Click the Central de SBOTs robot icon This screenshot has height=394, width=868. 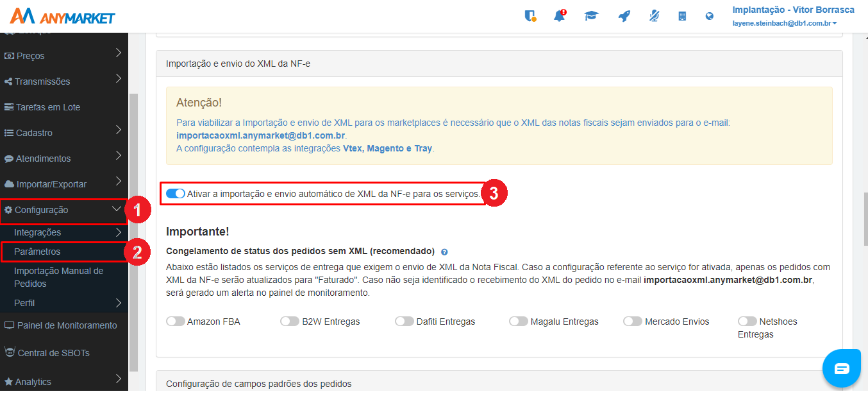click(10, 352)
